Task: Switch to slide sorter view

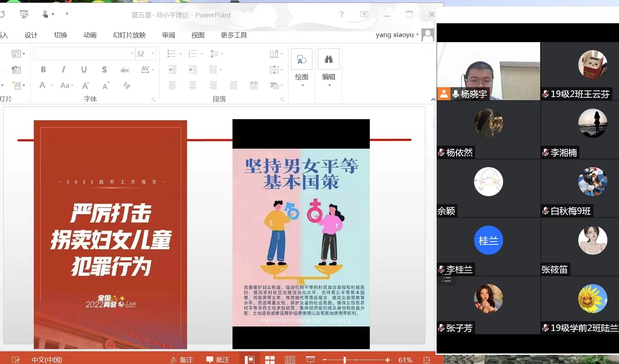Action: coord(270,360)
